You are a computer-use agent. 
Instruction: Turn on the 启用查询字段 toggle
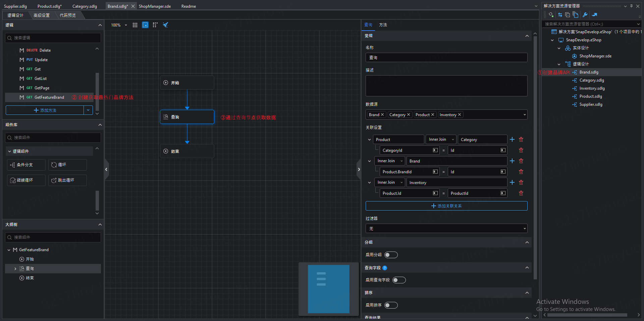click(x=399, y=280)
